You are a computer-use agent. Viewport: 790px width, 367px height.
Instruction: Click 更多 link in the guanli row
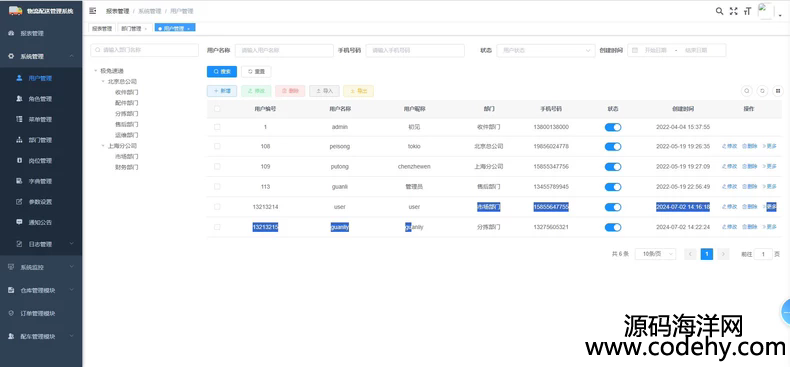(769, 187)
